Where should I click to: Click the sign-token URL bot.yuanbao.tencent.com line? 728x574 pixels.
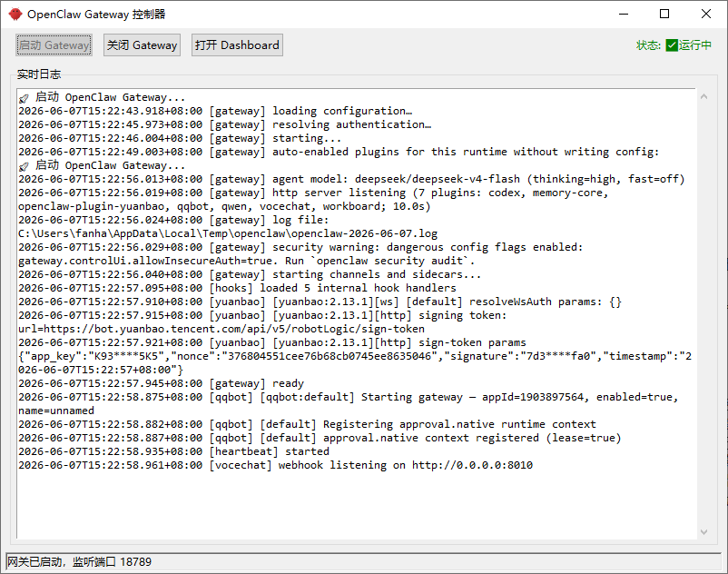point(221,330)
